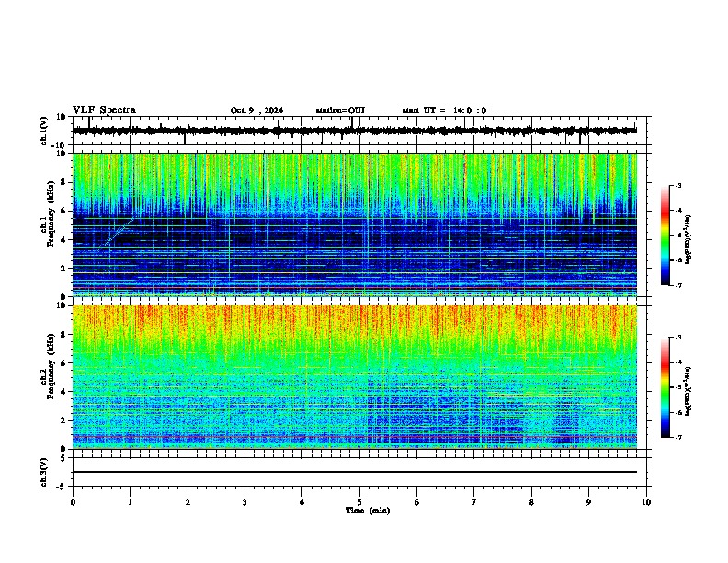Click the ch.2 spectrogram color scale bar

(665, 387)
